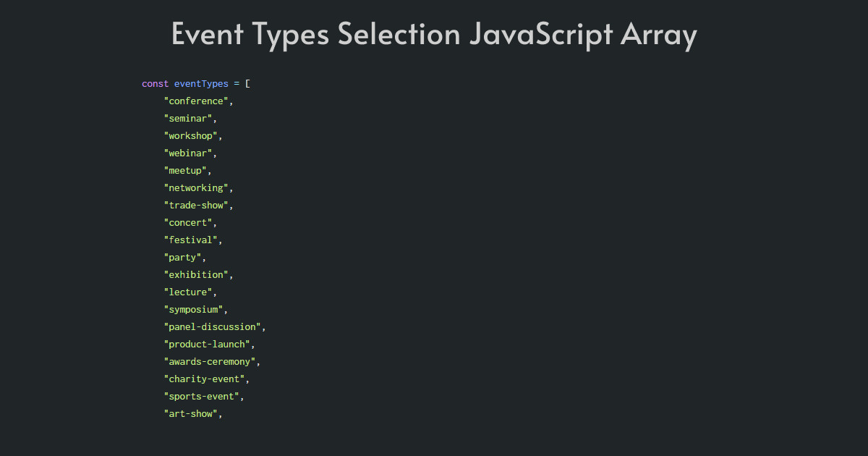Select the "exhibition" entry in the code
This screenshot has width=868, height=456.
click(196, 275)
